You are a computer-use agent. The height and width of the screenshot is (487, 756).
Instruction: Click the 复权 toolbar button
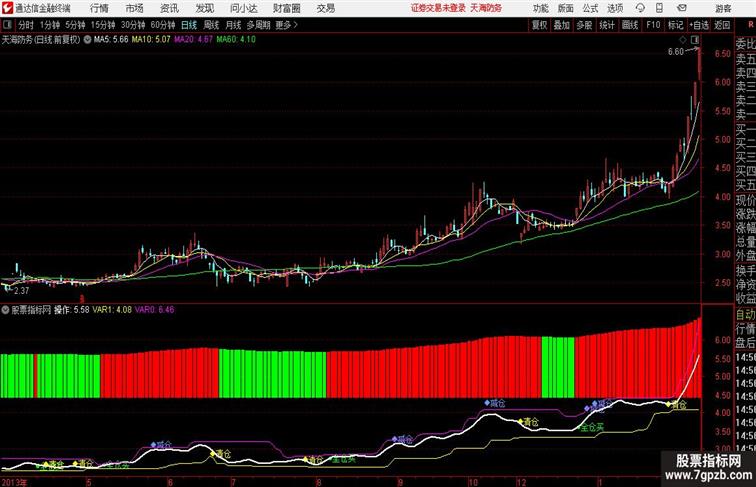click(x=540, y=25)
